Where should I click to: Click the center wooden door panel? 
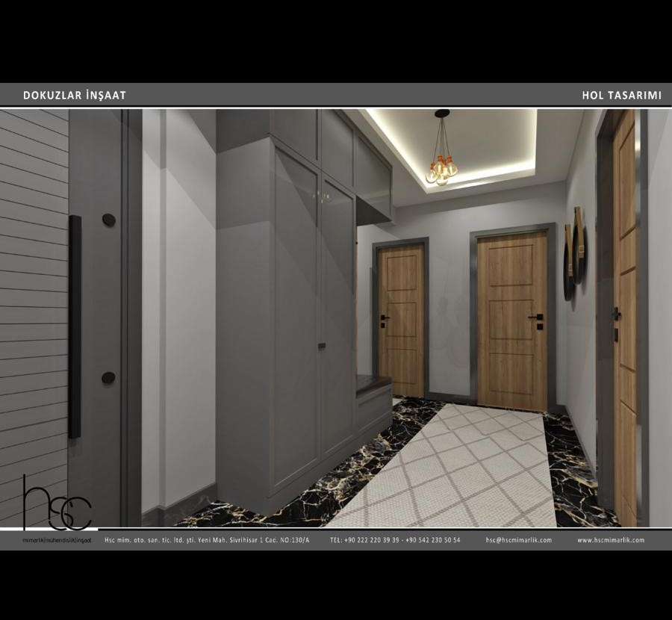[x=511, y=321]
